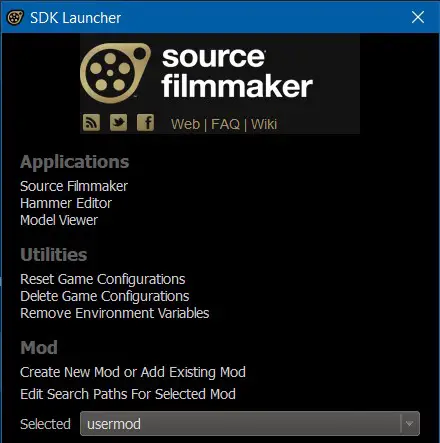Screen dimensions: 440x443
Task: Click the Source Filmmaker reel logo
Action: tap(115, 73)
